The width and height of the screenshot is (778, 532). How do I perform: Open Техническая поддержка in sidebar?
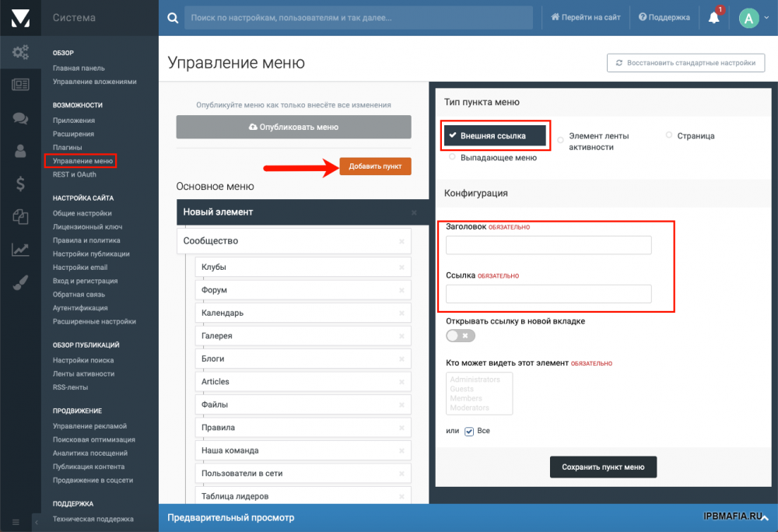pos(93,519)
